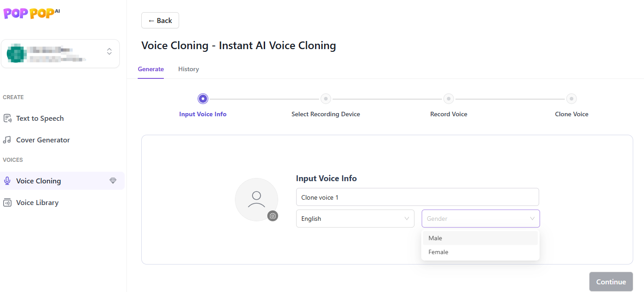Image resolution: width=644 pixels, height=292 pixels.
Task: Click the PopPop AI logo
Action: coord(32,13)
